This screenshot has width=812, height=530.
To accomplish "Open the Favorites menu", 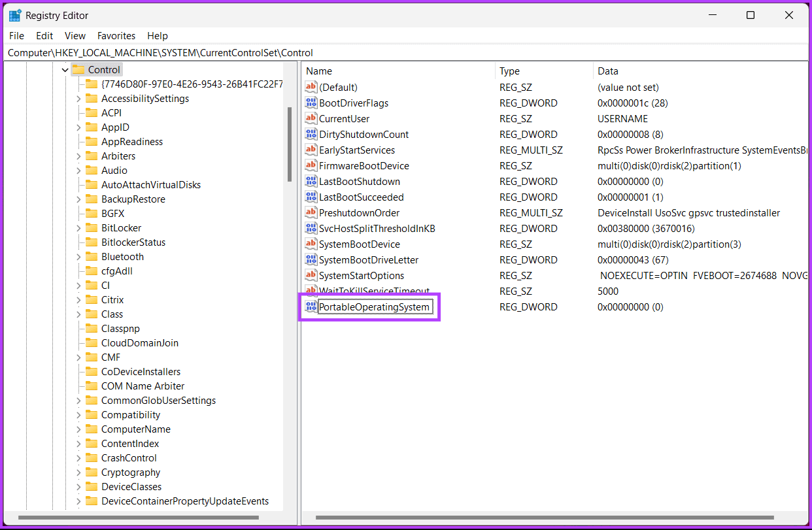I will click(116, 36).
